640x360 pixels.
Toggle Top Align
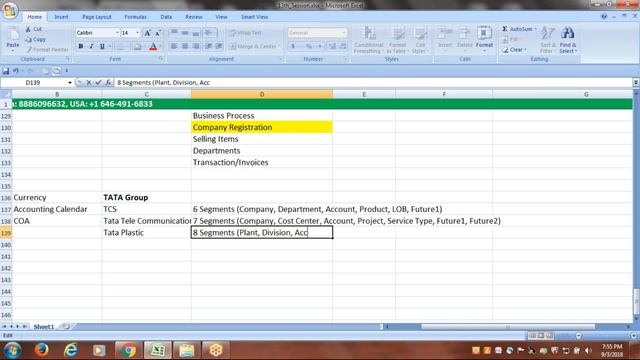(x=174, y=33)
